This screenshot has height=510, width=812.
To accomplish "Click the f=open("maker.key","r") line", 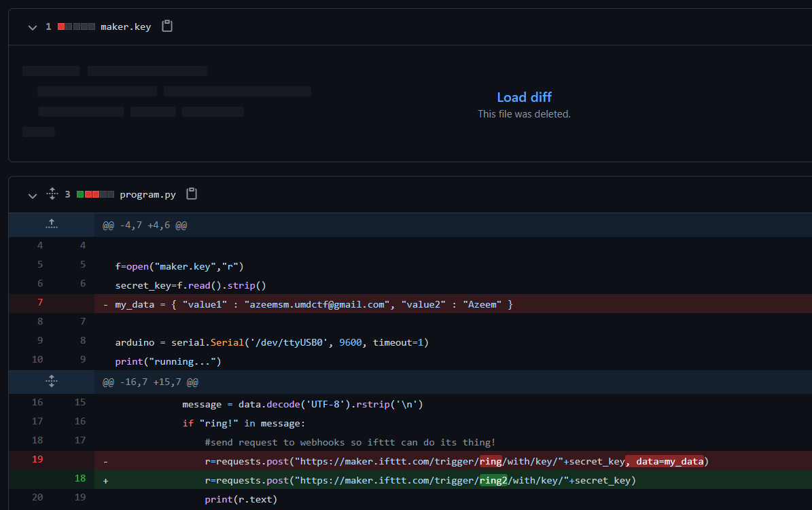I will coord(179,267).
